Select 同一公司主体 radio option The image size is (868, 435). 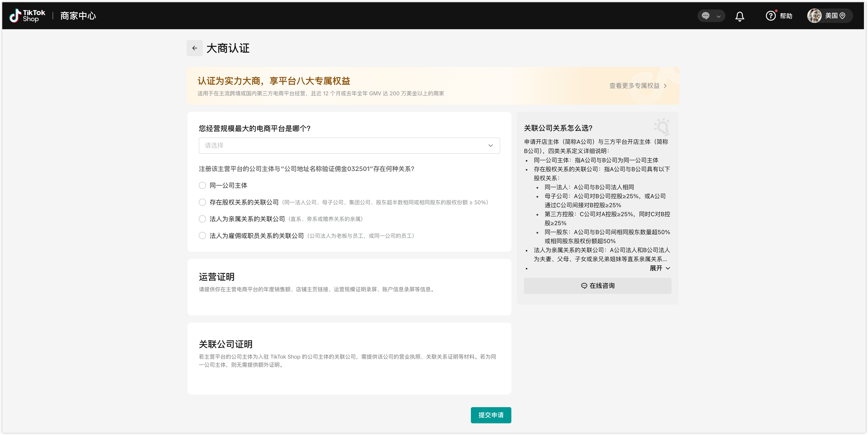click(x=202, y=186)
